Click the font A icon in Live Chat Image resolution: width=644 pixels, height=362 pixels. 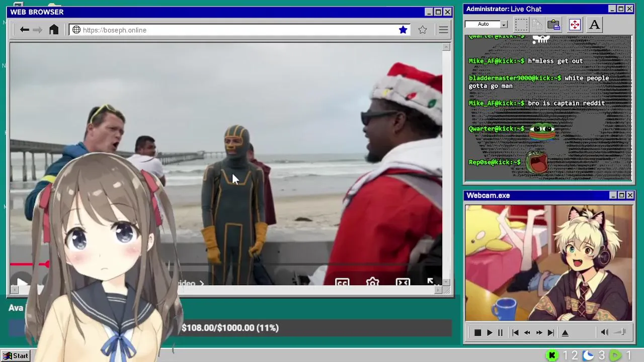tap(594, 24)
